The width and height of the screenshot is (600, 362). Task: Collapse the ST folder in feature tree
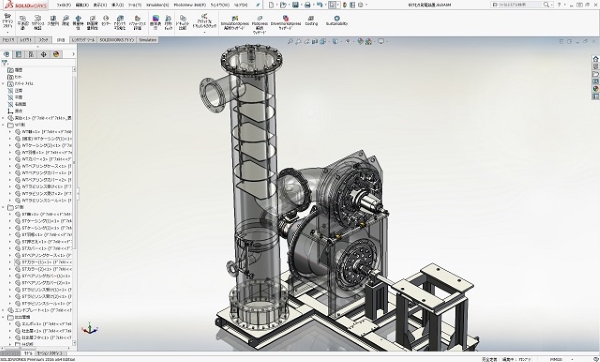3,207
